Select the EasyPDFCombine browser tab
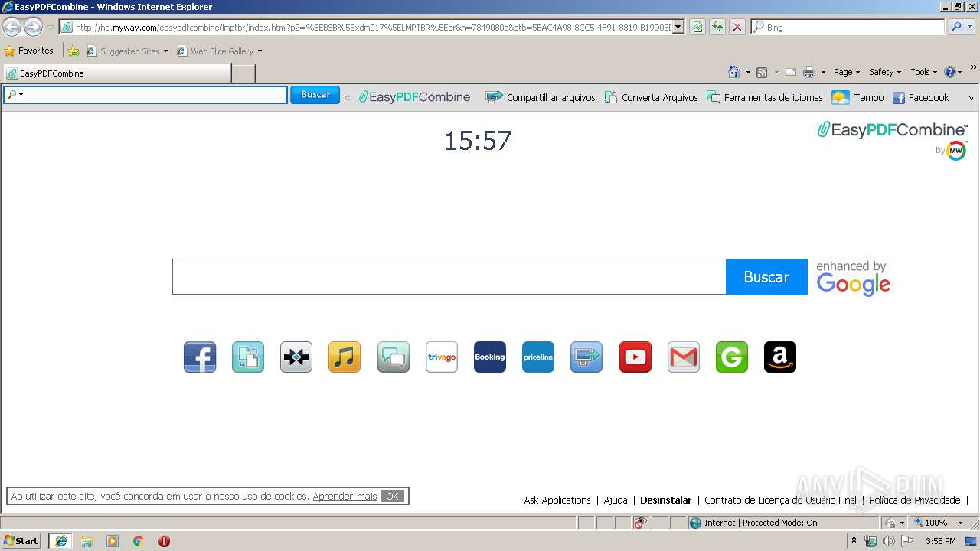Viewport: 980px width, 551px height. (117, 73)
